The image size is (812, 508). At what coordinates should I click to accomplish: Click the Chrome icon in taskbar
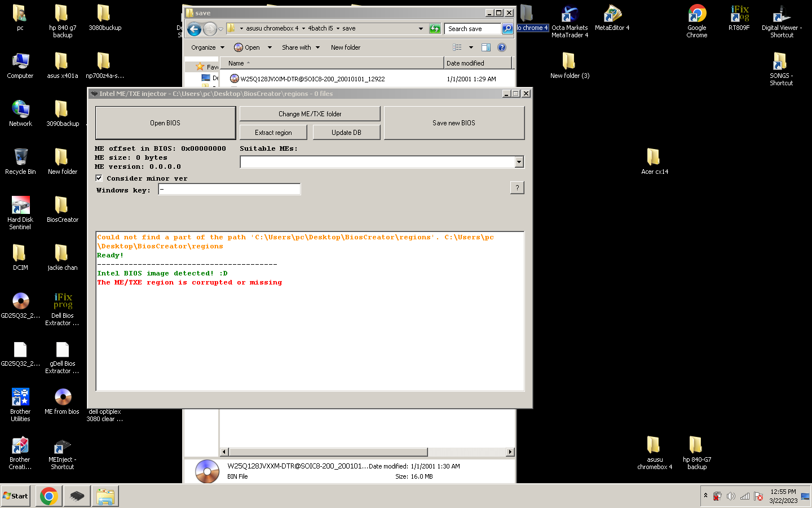click(49, 496)
